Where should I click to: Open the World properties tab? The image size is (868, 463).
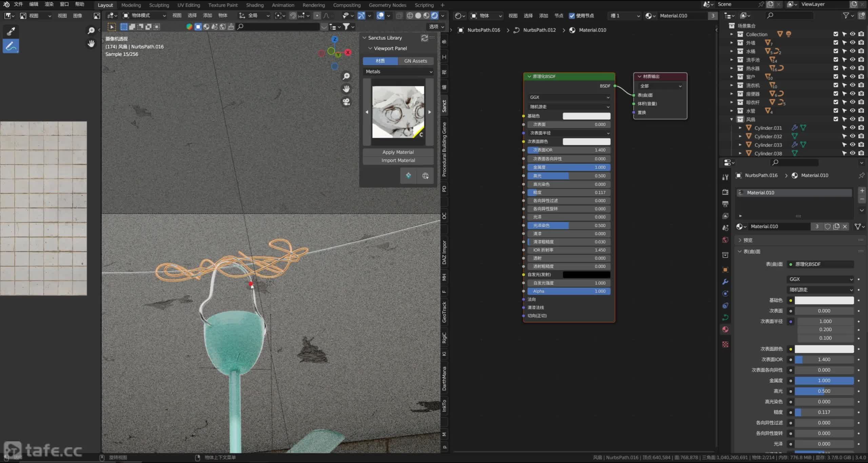[x=725, y=240]
